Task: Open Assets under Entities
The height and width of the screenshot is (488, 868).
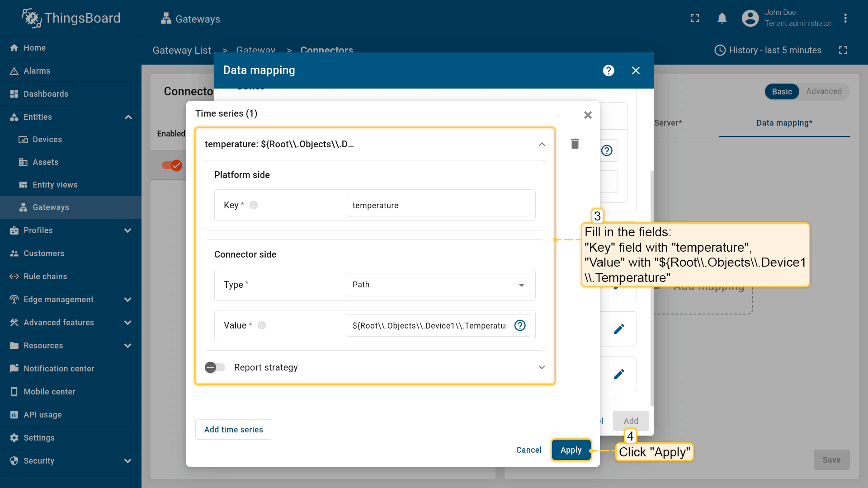Action: pyautogui.click(x=71, y=162)
